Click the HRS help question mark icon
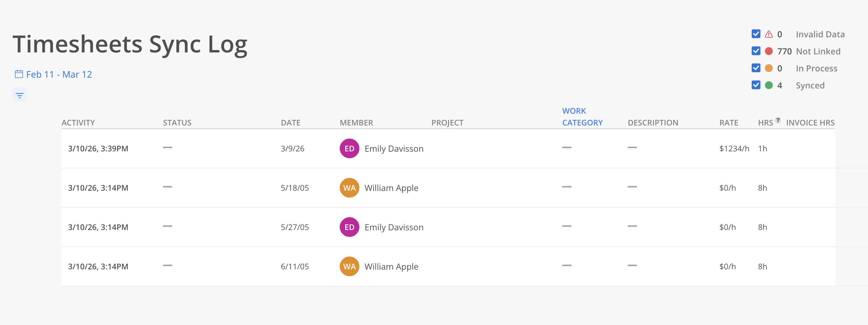Viewport: 868px width, 325px height. tap(778, 120)
